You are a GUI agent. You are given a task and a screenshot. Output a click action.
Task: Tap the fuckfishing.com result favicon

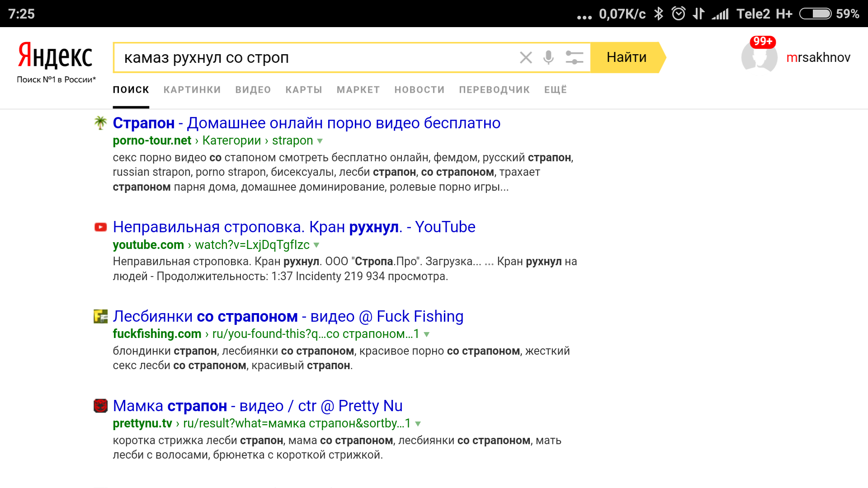click(x=100, y=316)
